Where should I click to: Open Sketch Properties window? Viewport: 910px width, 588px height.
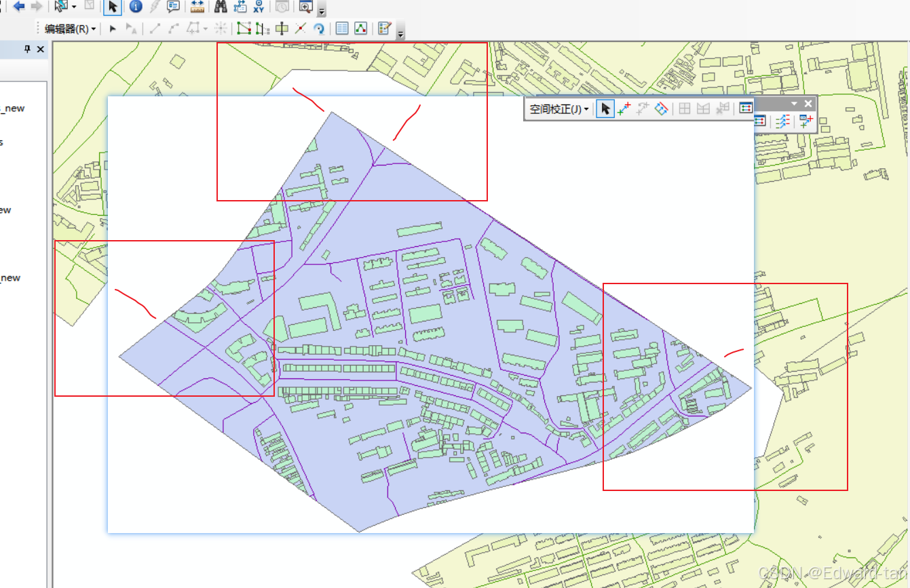tap(361, 28)
